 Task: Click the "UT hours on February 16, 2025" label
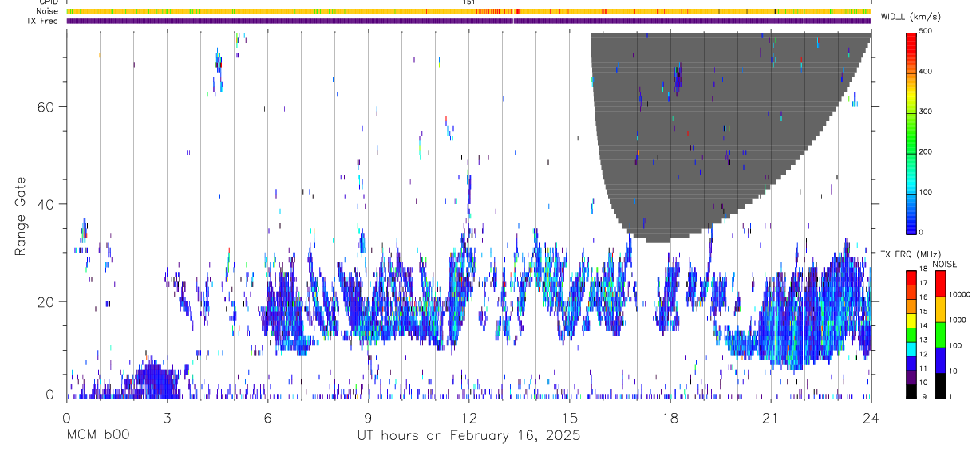tap(468, 436)
